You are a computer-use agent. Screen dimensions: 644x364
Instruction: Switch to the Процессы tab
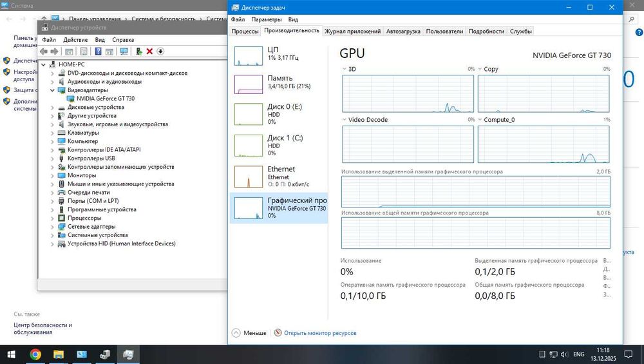245,31
